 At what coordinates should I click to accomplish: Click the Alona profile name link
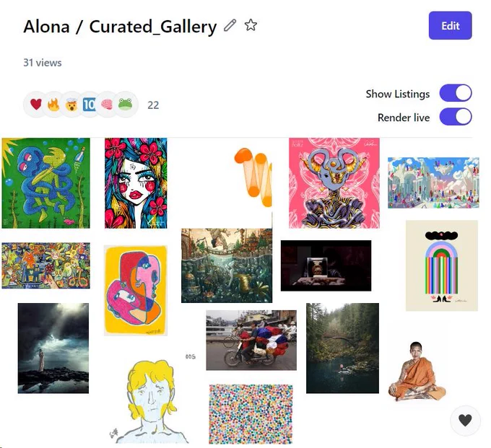(46, 26)
